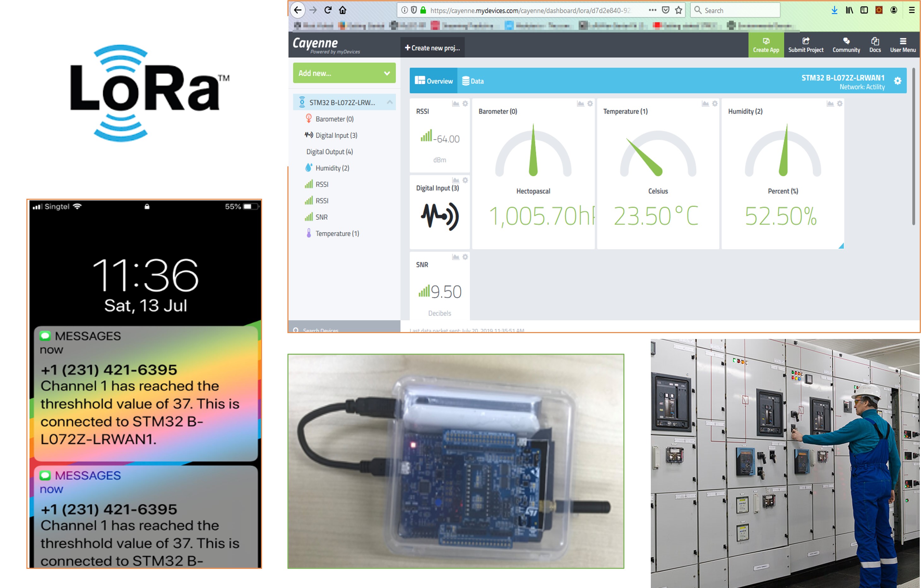The width and height of the screenshot is (921, 588).
Task: Open Humidity widget chart icon
Action: point(830,104)
